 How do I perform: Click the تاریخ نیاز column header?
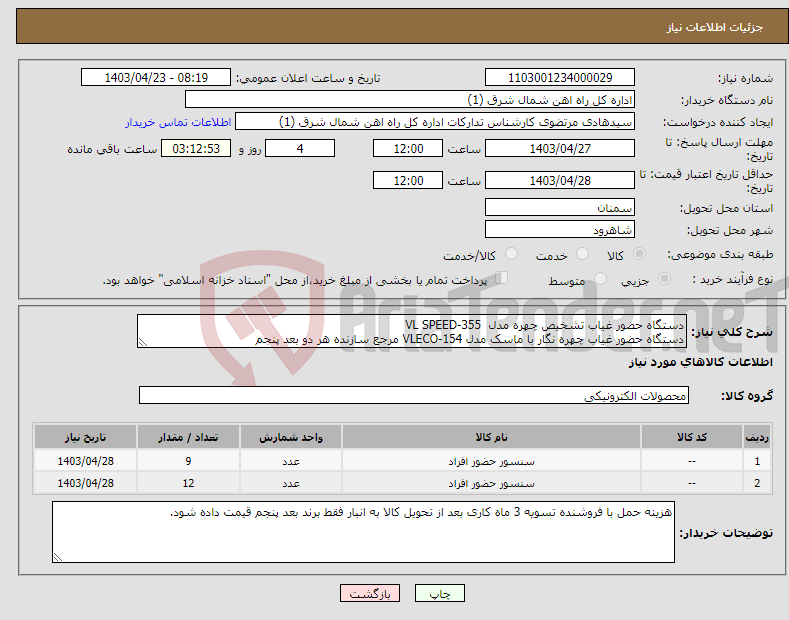point(86,437)
